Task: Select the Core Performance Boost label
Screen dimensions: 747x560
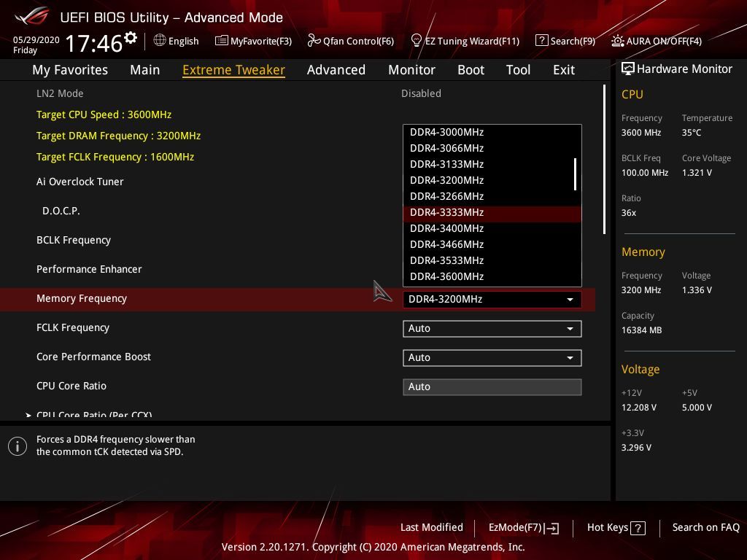Action: (x=93, y=357)
